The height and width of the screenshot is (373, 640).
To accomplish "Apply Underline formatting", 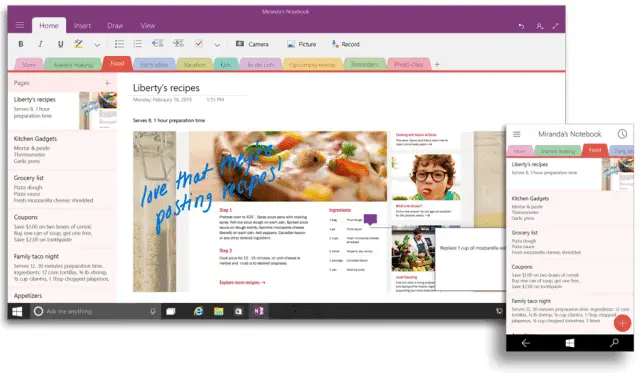I will click(60, 44).
